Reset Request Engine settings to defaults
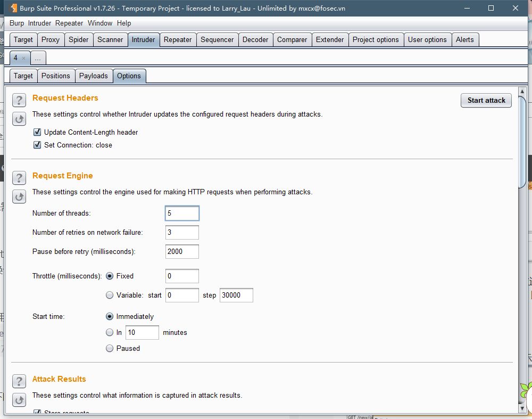532x419 pixels. pos(19,196)
